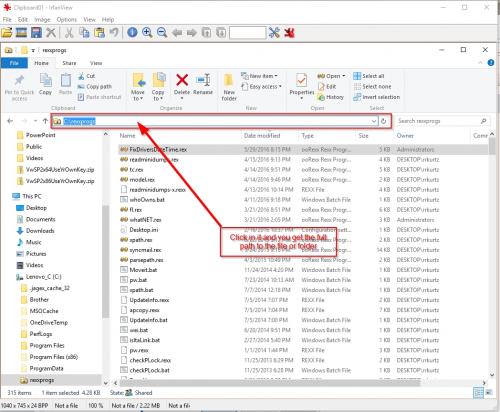
Task: Click Select all in the ribbon
Action: pyautogui.click(x=369, y=76)
